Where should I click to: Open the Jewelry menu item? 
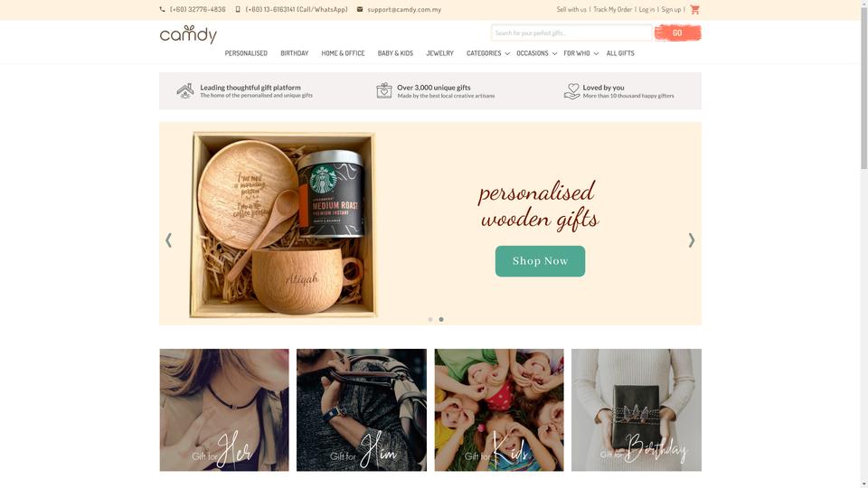click(439, 53)
